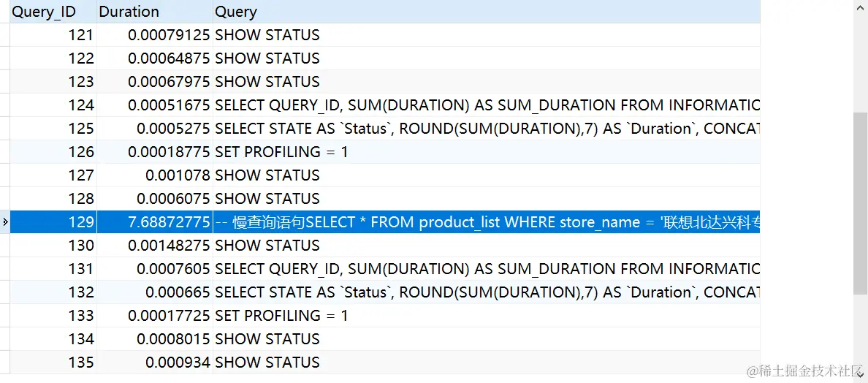
Task: Click the Query_ID column header
Action: (53, 12)
